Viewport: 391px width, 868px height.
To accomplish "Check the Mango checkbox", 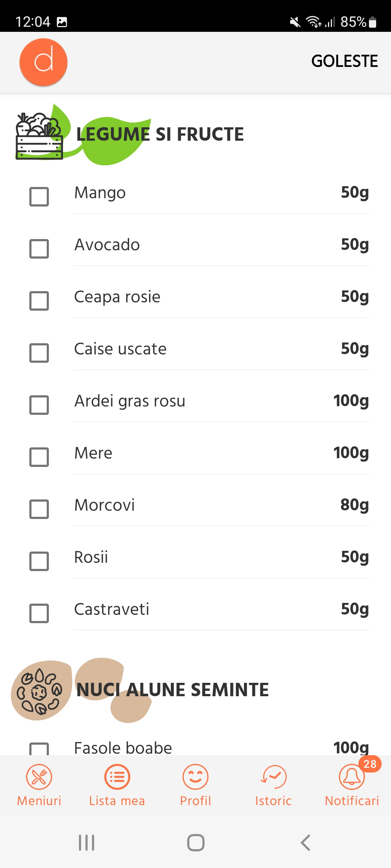I will click(39, 197).
